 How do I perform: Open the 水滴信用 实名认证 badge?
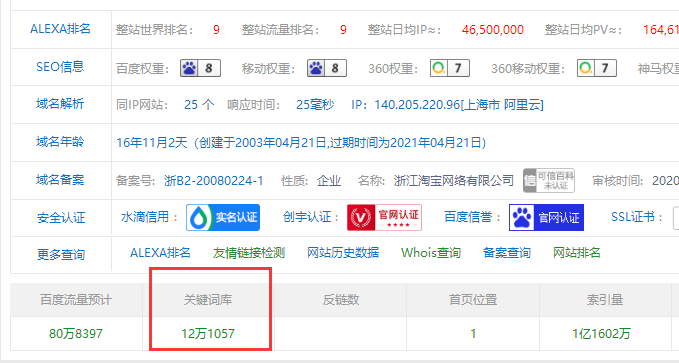tap(223, 217)
